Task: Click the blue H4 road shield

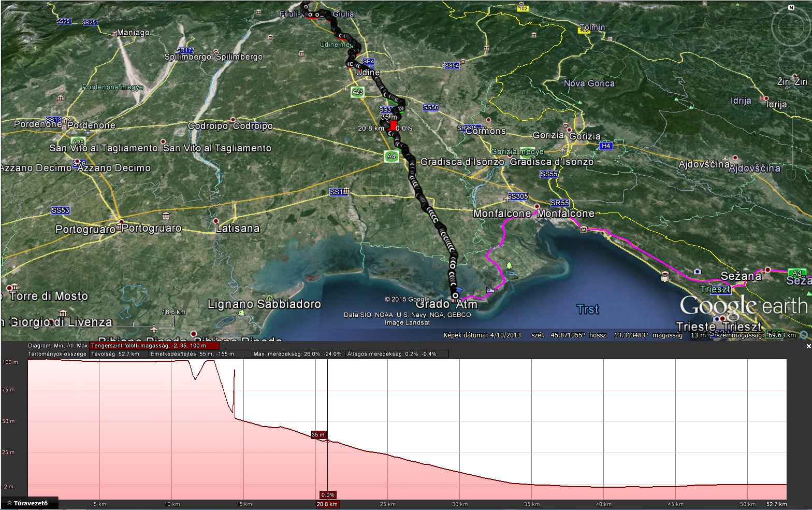Action: [x=605, y=146]
